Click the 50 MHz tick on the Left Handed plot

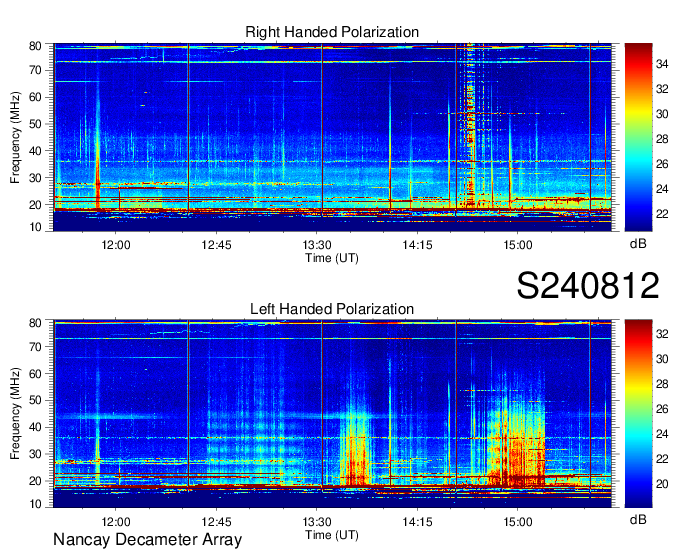(36, 400)
